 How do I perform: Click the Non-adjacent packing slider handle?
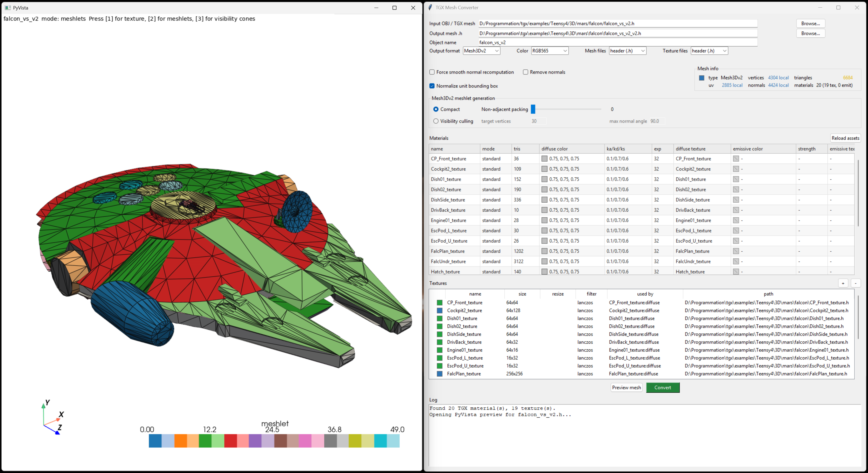tap(533, 109)
